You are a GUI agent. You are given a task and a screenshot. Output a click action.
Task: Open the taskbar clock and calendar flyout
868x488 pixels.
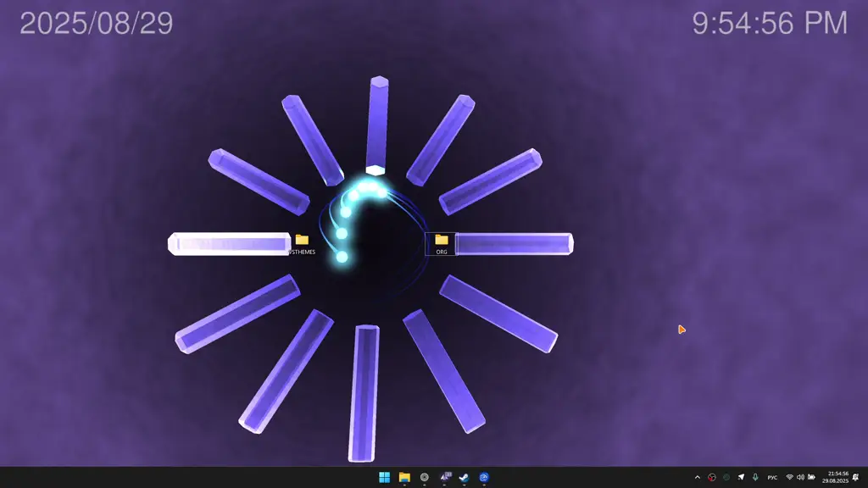coord(835,477)
